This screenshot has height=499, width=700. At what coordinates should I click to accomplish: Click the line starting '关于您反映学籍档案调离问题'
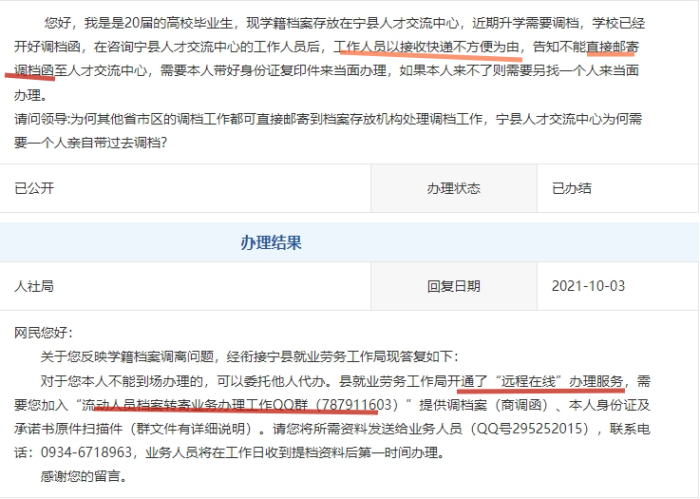click(x=249, y=357)
